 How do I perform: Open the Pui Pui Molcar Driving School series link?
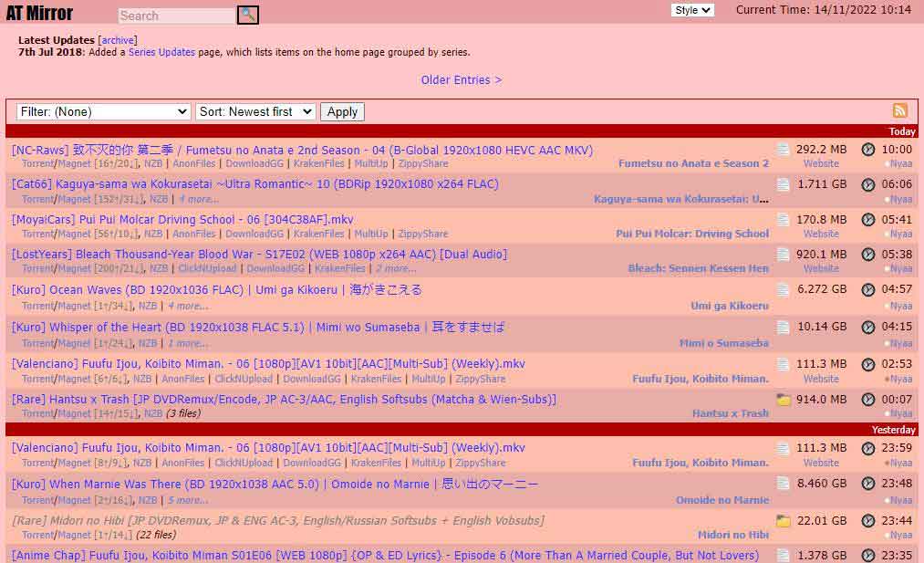click(692, 234)
